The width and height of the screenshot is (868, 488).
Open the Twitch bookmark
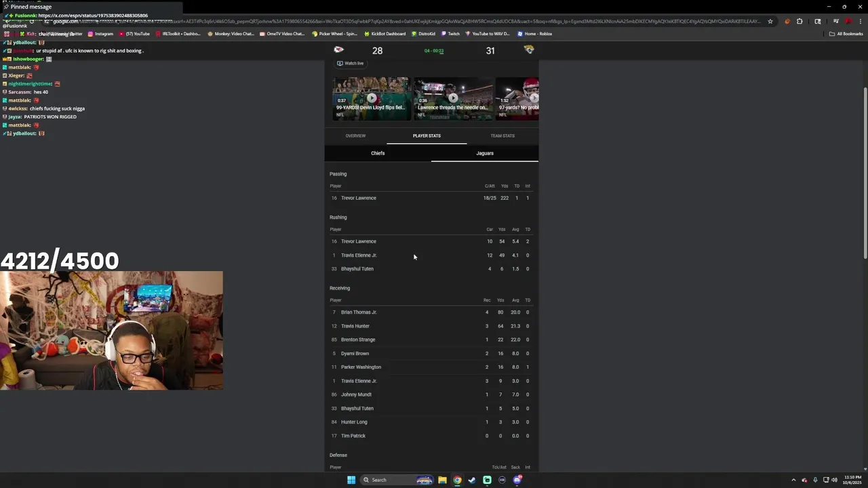pos(450,34)
